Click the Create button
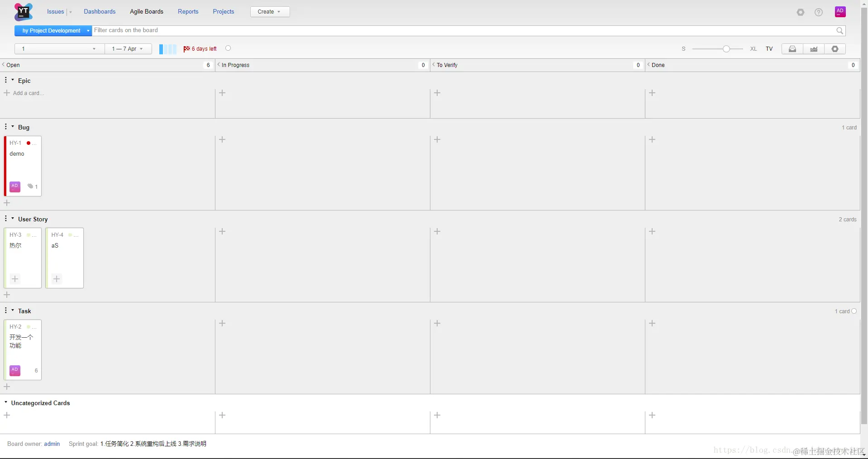 (270, 12)
